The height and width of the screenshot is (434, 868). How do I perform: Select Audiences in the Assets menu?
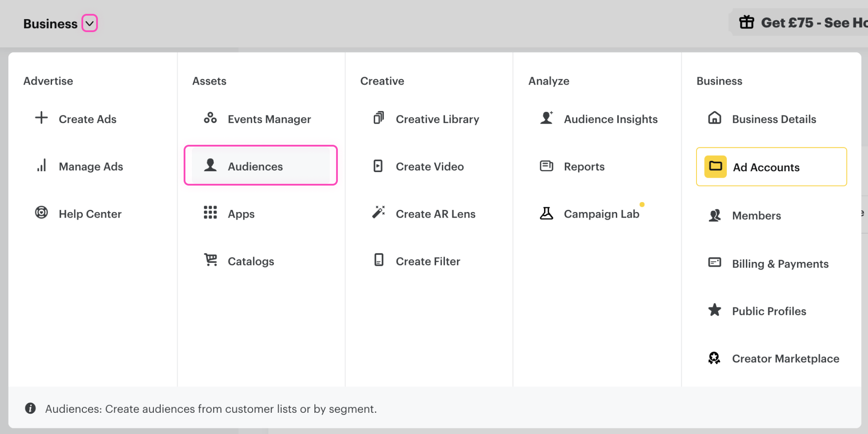point(255,166)
